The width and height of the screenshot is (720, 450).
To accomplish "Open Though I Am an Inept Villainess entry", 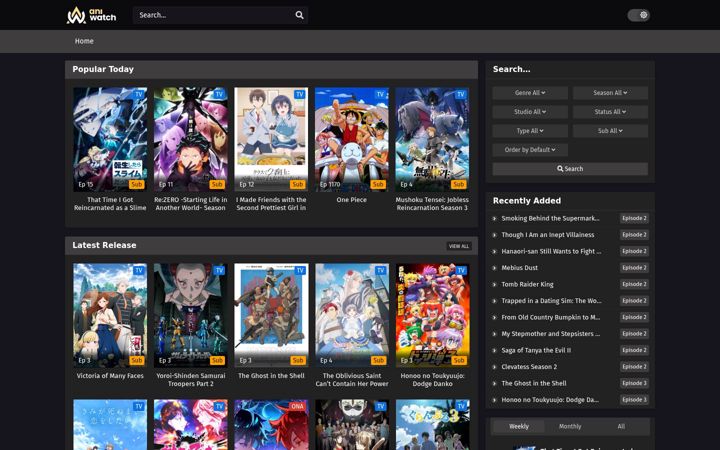I will click(548, 235).
